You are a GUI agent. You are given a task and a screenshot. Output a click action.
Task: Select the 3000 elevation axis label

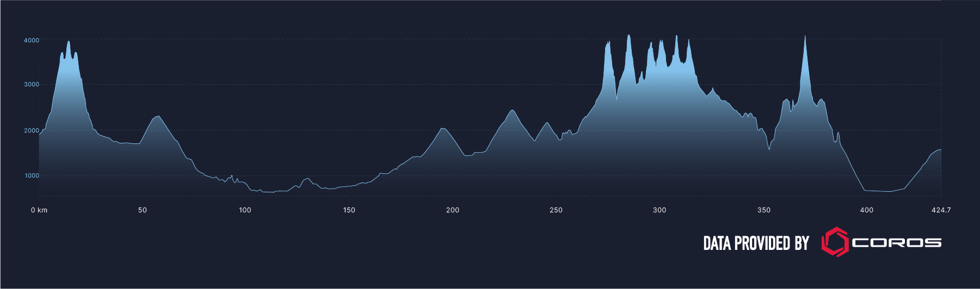click(32, 84)
